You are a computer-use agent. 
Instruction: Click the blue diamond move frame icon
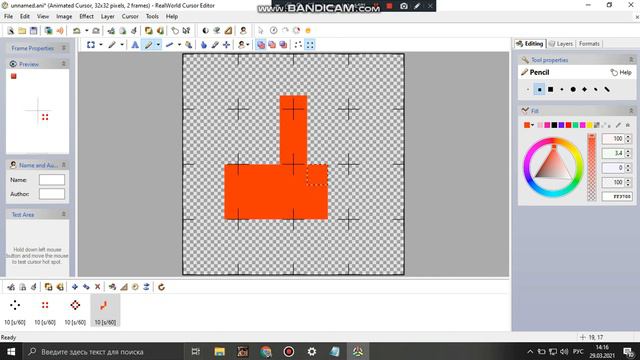75,287
